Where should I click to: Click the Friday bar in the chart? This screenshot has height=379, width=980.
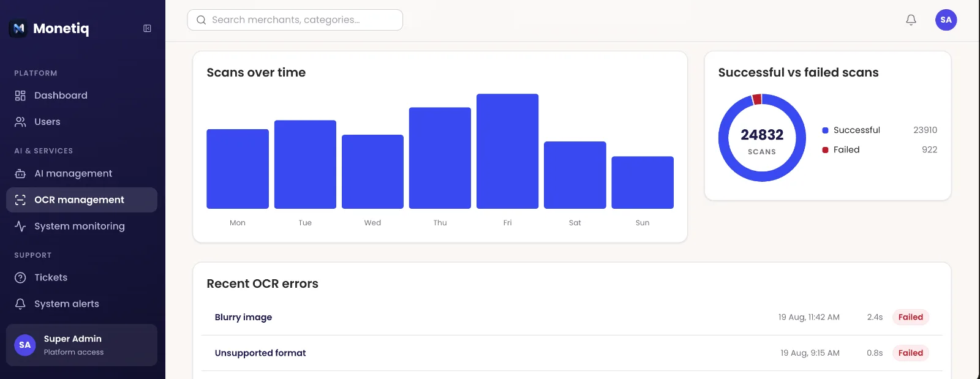click(x=507, y=151)
